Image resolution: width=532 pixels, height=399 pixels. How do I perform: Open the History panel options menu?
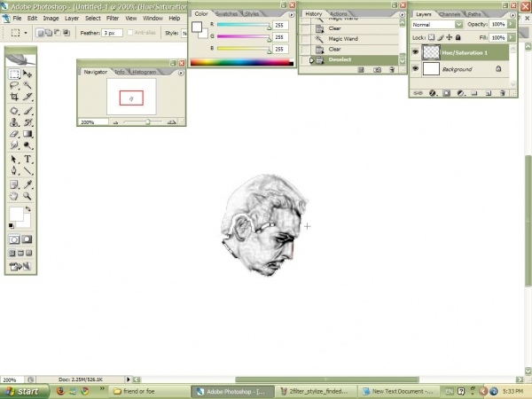coord(402,14)
